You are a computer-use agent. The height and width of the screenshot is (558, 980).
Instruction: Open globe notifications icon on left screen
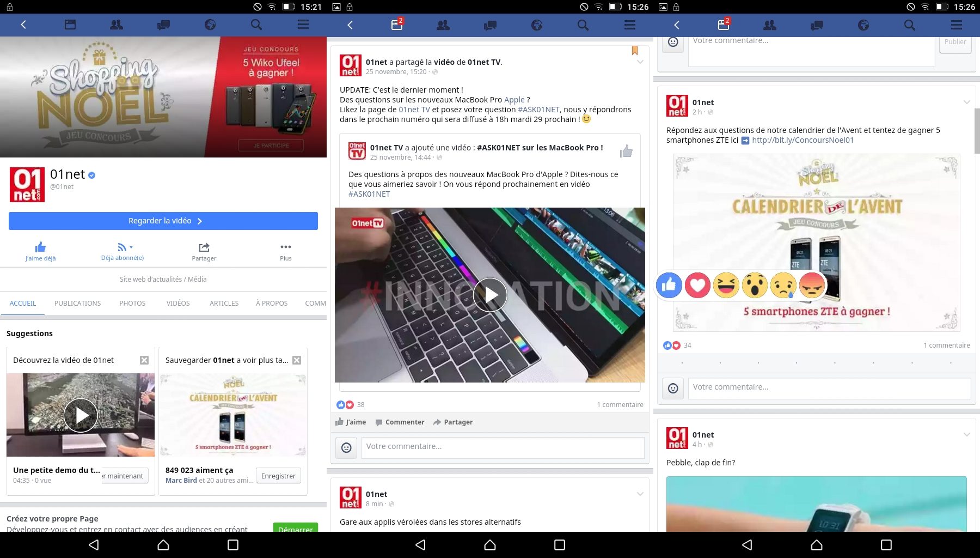[210, 25]
